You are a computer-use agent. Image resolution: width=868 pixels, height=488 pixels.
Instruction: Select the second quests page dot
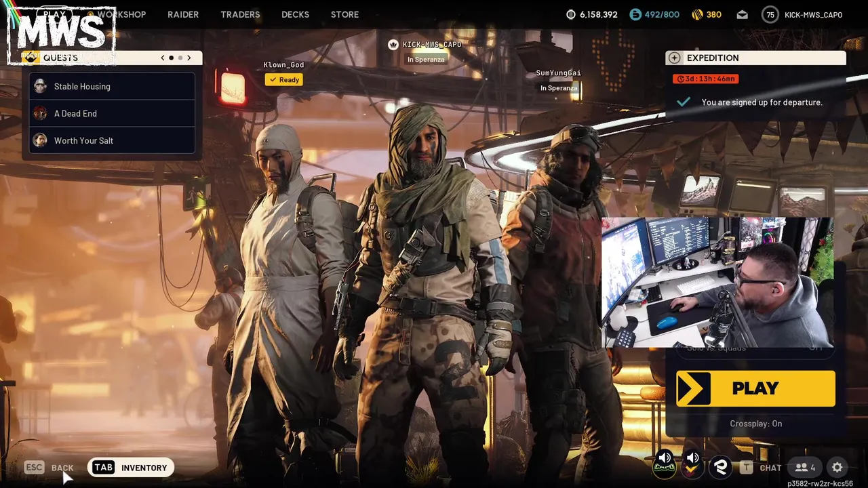click(180, 58)
